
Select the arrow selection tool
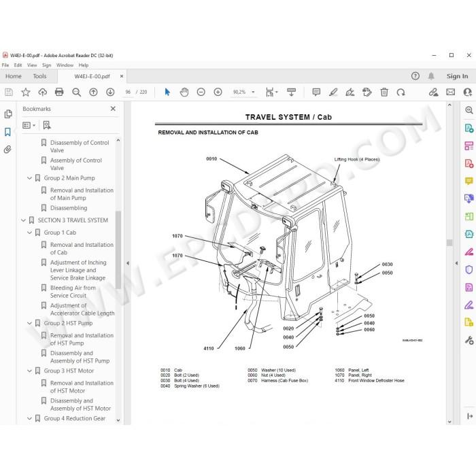point(167,92)
